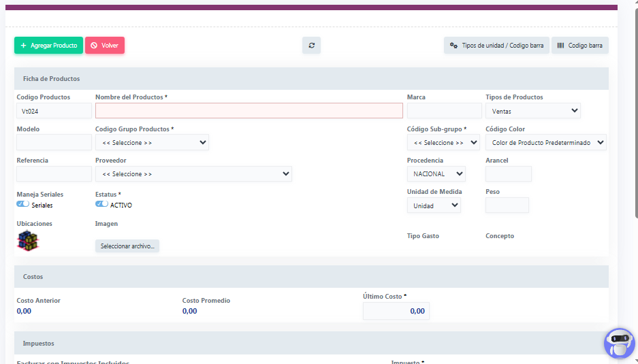Toggle the Estatus ACTIVO switch
Image resolution: width=638 pixels, height=364 pixels.
coord(102,204)
